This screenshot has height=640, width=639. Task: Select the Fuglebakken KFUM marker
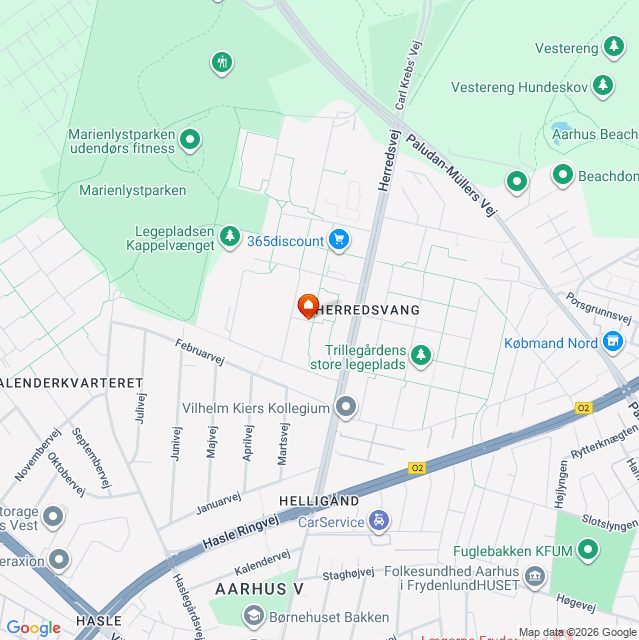(588, 550)
